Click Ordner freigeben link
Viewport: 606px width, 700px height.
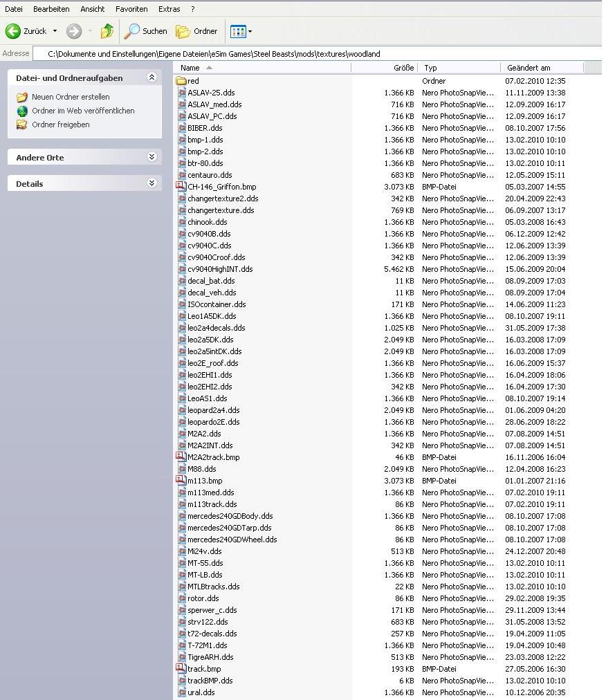[61, 125]
